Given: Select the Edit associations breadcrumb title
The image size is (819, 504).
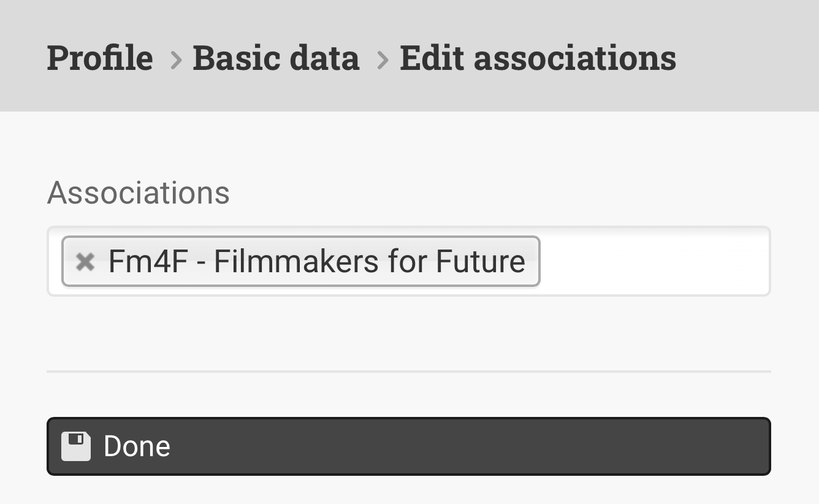Looking at the screenshot, I should tap(538, 58).
